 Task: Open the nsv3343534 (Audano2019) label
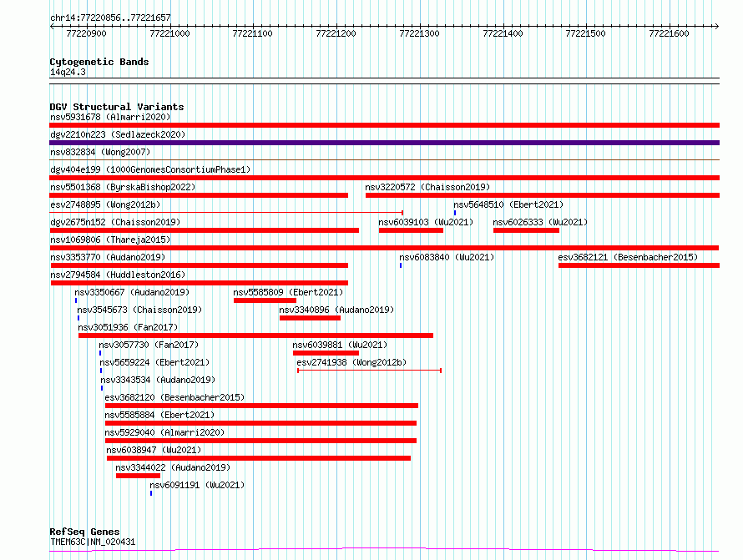pos(158,380)
